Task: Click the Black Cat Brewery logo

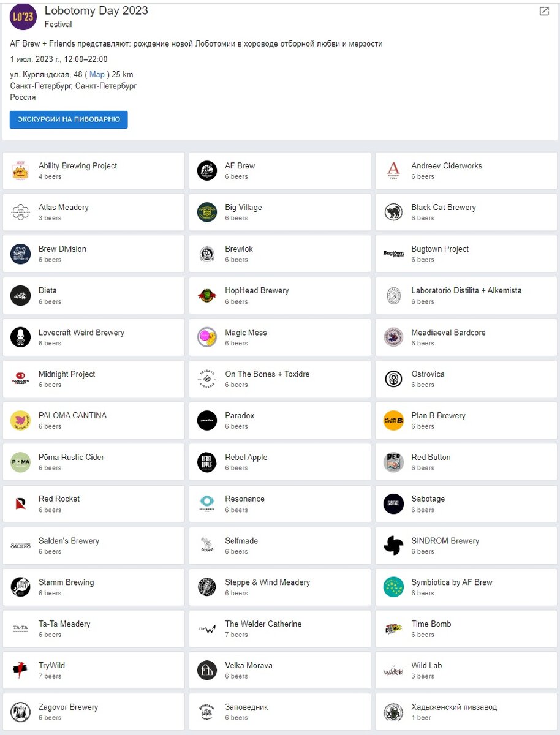Action: [x=393, y=213]
